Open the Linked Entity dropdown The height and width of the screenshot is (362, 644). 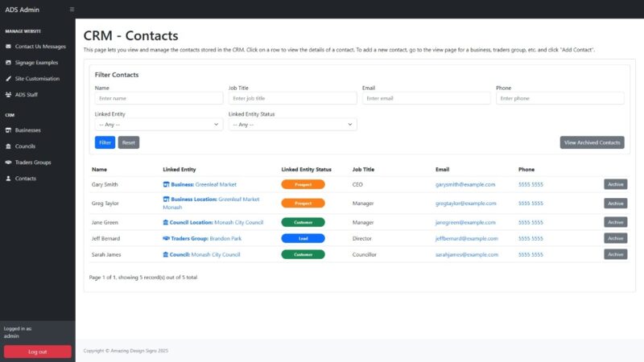coord(159,125)
